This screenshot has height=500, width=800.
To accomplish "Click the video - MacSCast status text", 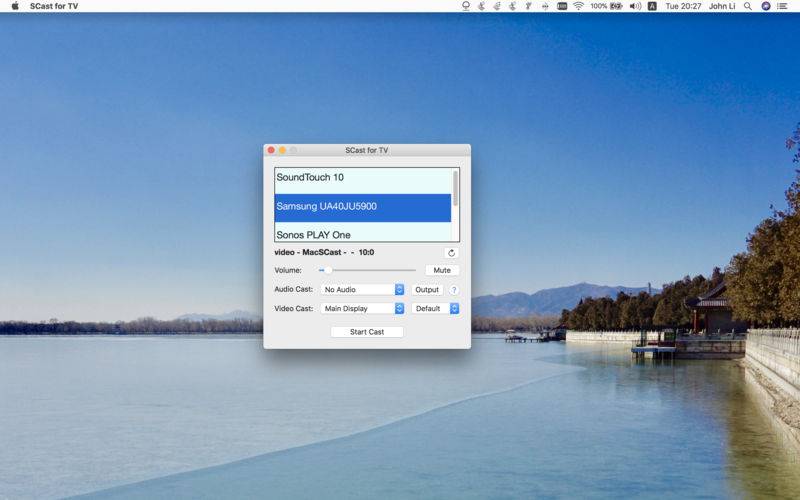I will click(x=324, y=252).
